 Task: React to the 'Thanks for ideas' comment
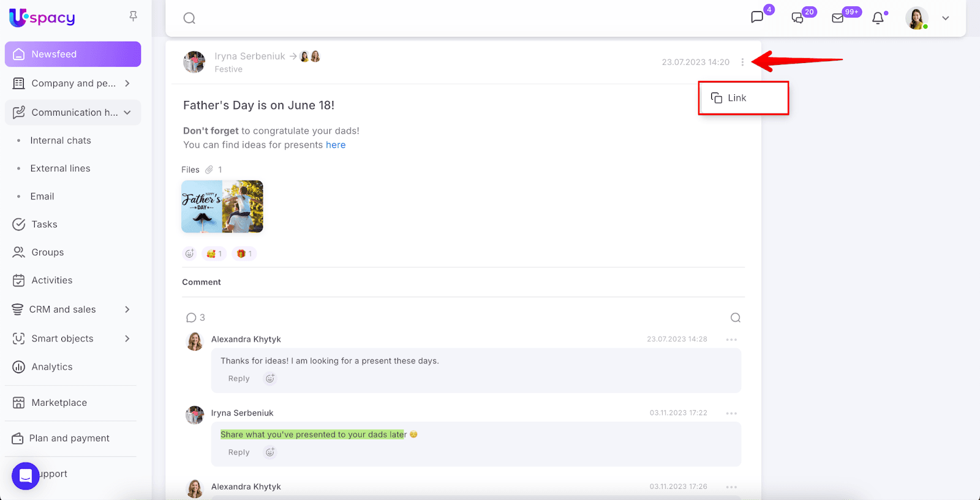(270, 379)
